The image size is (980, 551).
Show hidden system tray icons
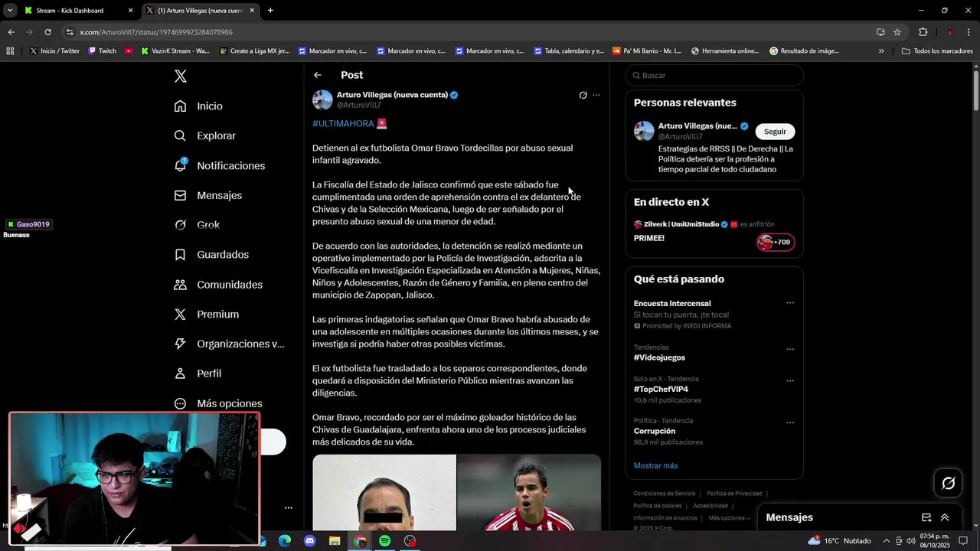click(887, 541)
